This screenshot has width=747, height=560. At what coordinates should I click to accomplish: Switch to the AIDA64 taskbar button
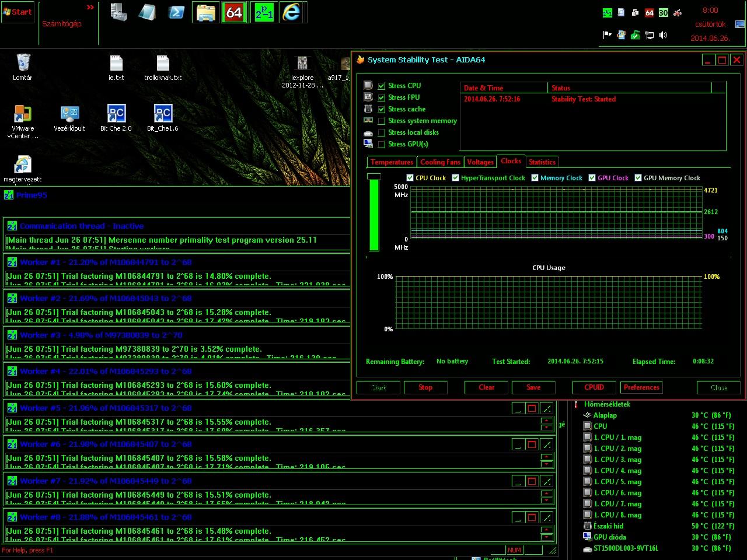click(x=234, y=12)
